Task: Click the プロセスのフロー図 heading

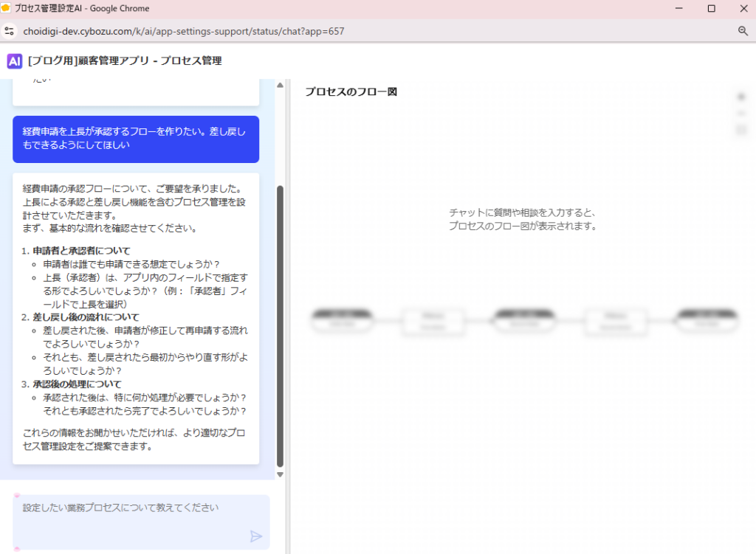Action: (x=351, y=91)
